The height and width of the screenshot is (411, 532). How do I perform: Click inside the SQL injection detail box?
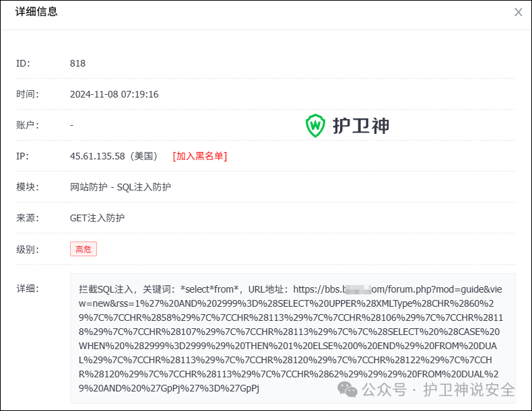point(293,338)
